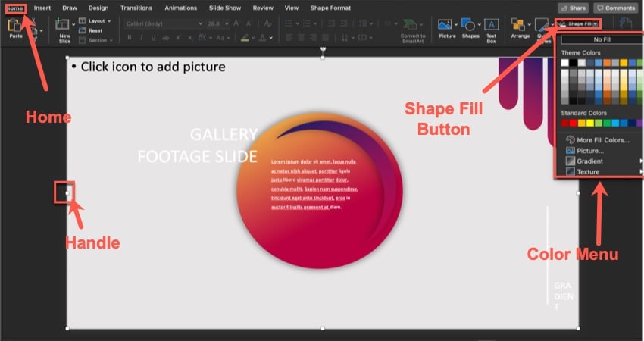Pick the red standard color swatch

573,123
